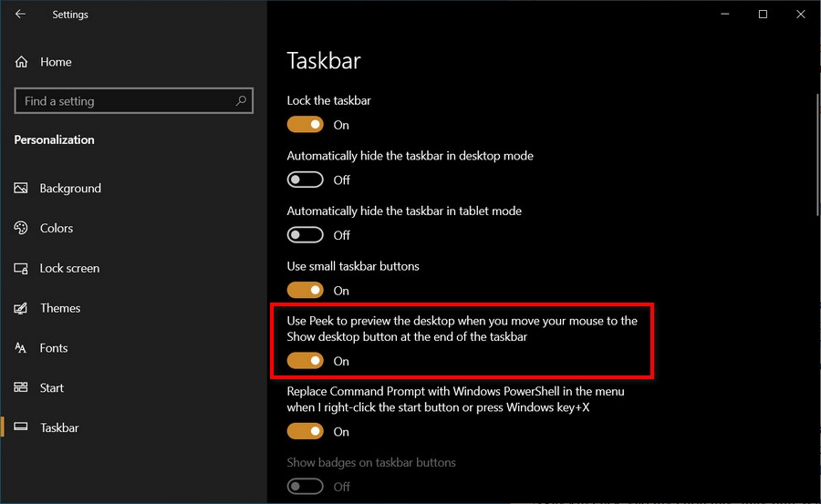Viewport: 821px width, 504px height.
Task: Click the Lock screen icon
Action: click(x=21, y=268)
